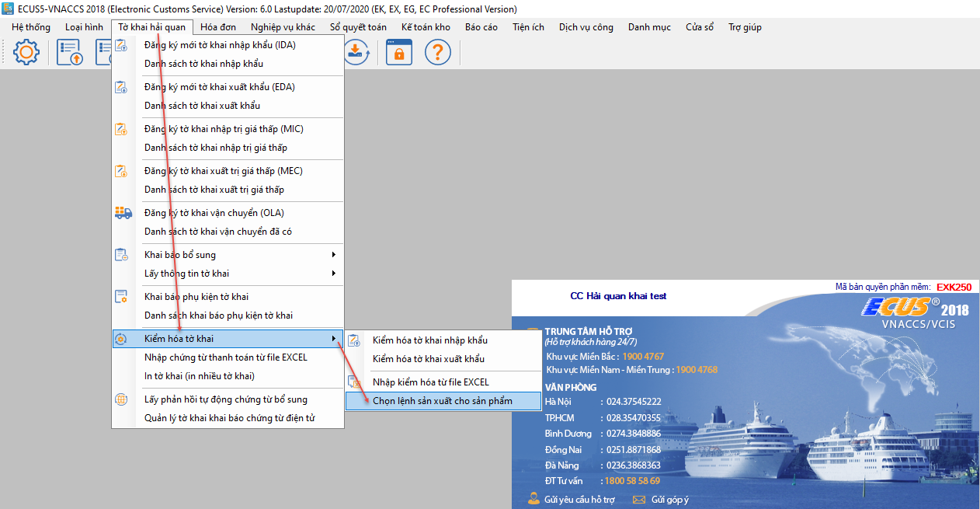This screenshot has width=980, height=509.
Task: Click the declaration upload toolbar icon beside the gear
Action: click(x=70, y=53)
